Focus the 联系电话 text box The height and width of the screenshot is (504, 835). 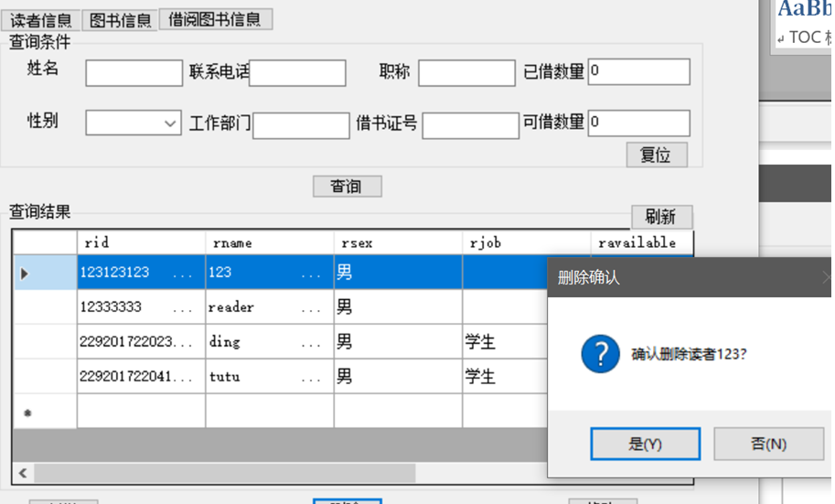coord(297,73)
